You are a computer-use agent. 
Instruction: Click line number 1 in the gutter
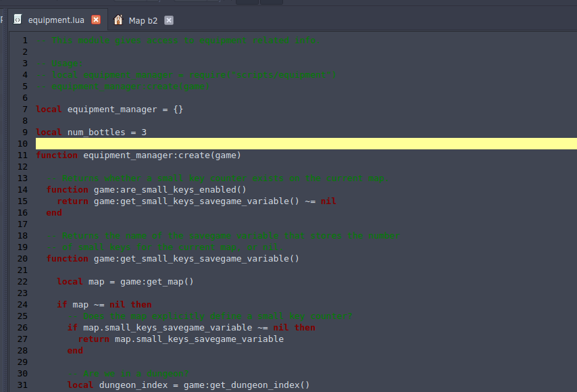tap(25, 41)
